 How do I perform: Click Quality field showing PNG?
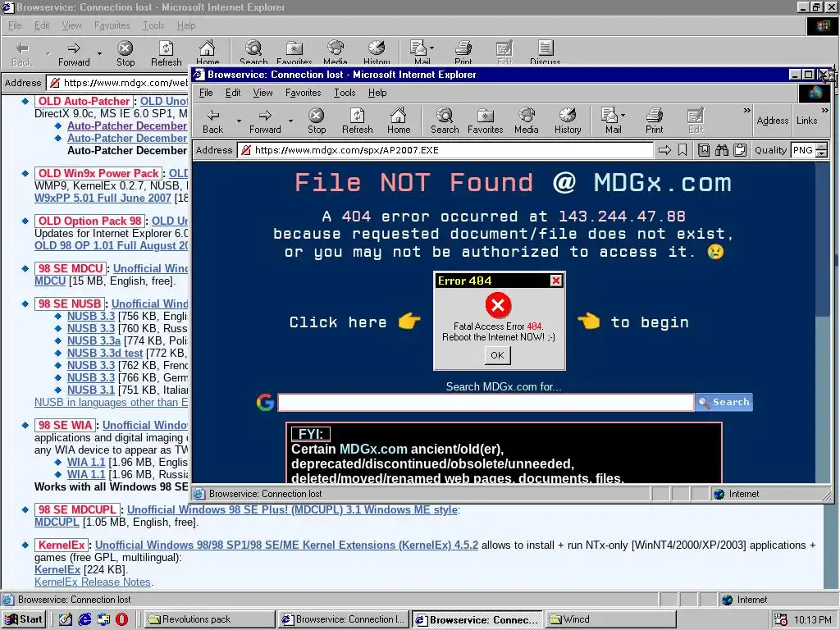point(803,151)
